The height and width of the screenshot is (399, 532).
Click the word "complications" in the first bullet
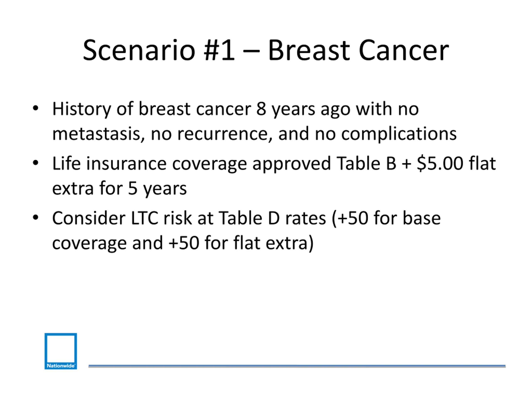tap(399, 134)
